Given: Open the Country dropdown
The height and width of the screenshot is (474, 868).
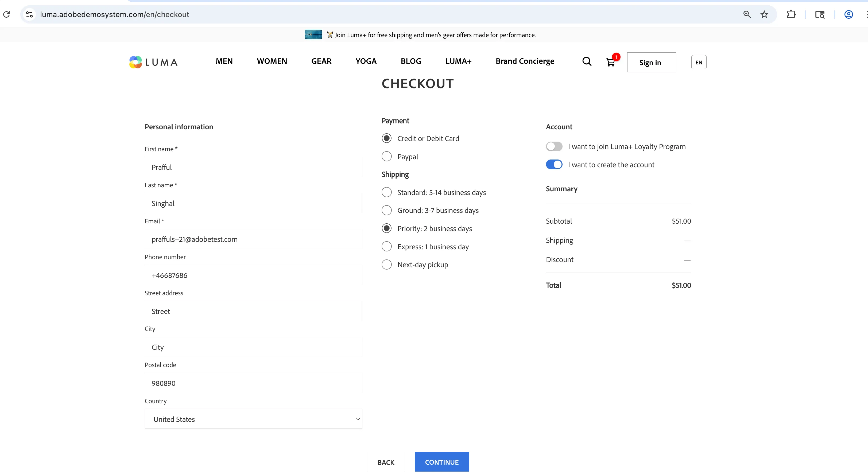Looking at the screenshot, I should (x=253, y=419).
